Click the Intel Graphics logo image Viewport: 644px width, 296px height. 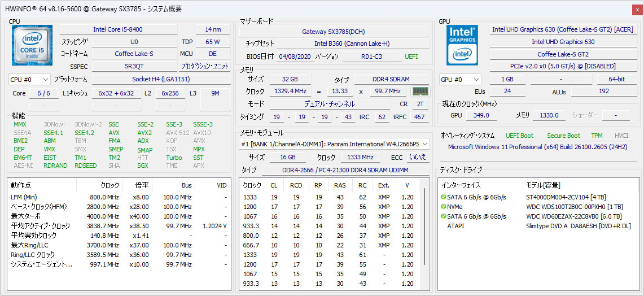pos(462,45)
